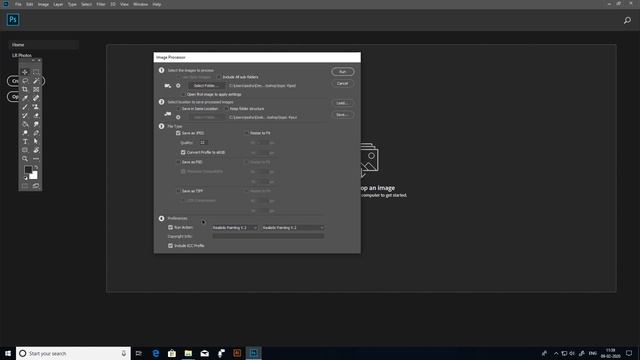The height and width of the screenshot is (360, 640).
Task: Select the Path Selection arrow tool
Action: pos(36,141)
